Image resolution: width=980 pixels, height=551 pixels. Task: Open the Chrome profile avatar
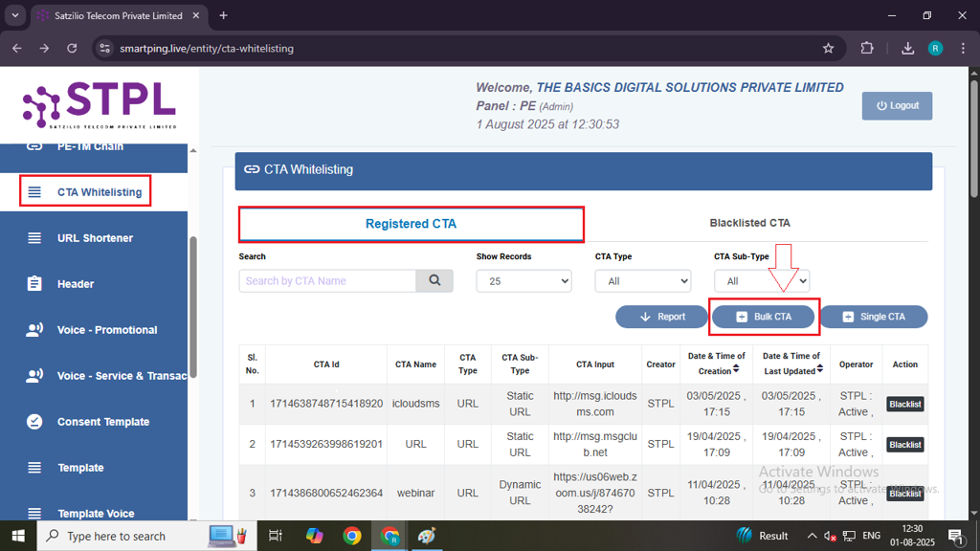(x=936, y=48)
